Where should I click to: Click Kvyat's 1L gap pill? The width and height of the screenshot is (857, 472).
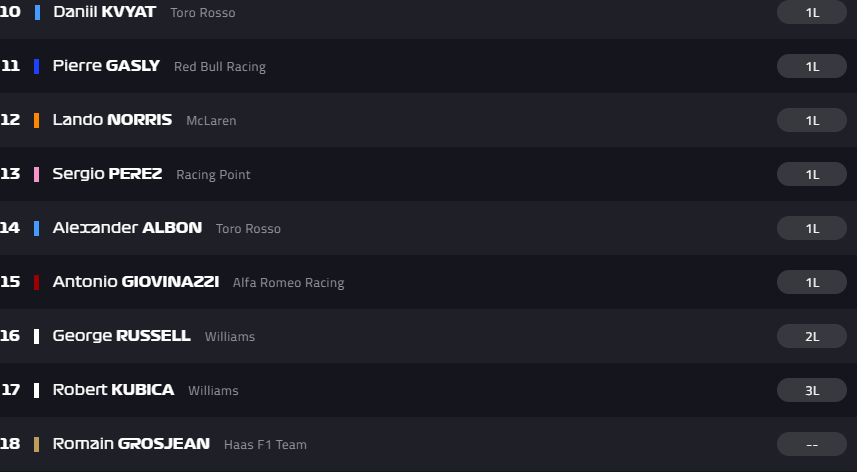[812, 12]
